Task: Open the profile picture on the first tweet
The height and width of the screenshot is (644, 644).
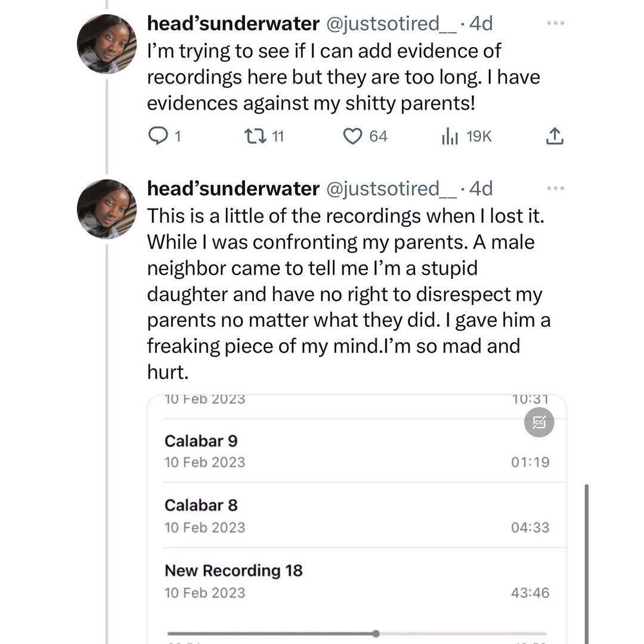Action: pyautogui.click(x=107, y=44)
